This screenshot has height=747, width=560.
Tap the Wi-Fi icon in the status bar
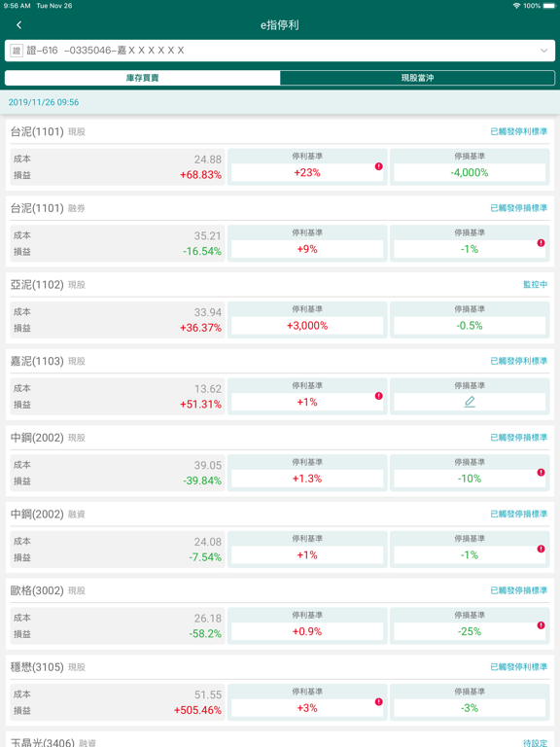(x=516, y=6)
